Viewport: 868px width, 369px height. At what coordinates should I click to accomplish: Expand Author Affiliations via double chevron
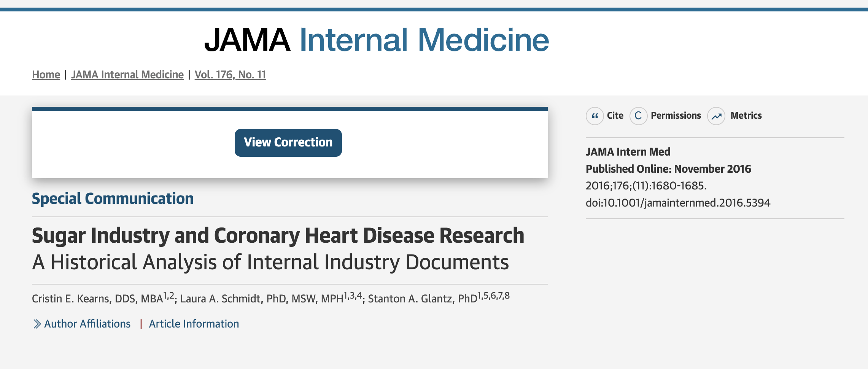click(37, 324)
